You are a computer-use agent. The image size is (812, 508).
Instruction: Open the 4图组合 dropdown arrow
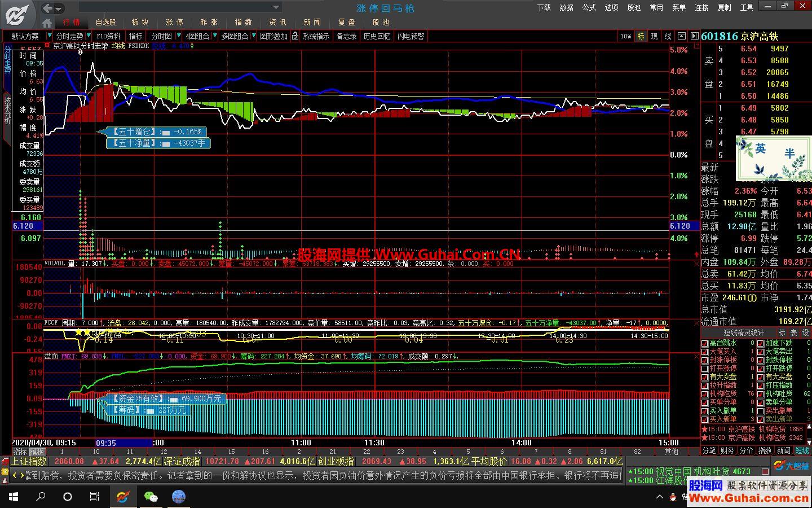click(214, 36)
